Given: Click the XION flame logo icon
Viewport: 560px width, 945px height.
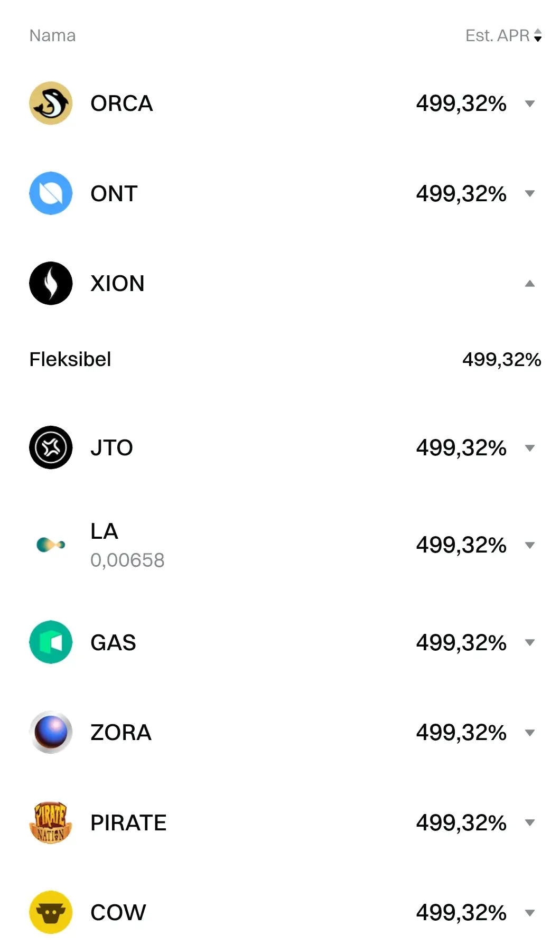Looking at the screenshot, I should click(x=51, y=283).
